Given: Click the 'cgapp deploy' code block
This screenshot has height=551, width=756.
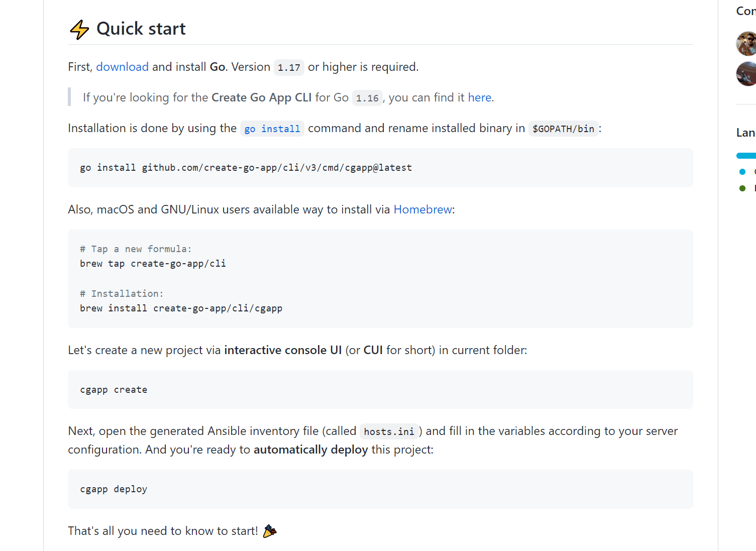Looking at the screenshot, I should tap(114, 489).
